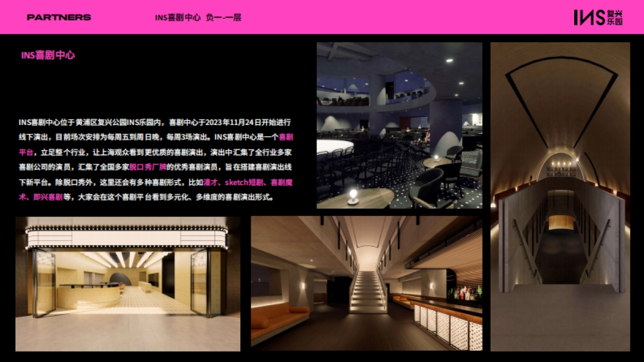Select the pink 'INS喜剧中心' section heading
Screen dimensions: 644x362
pos(48,55)
